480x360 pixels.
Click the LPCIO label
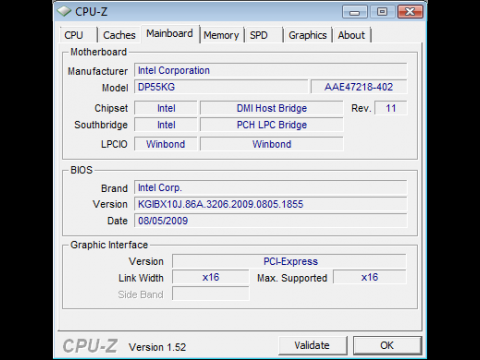[114, 144]
